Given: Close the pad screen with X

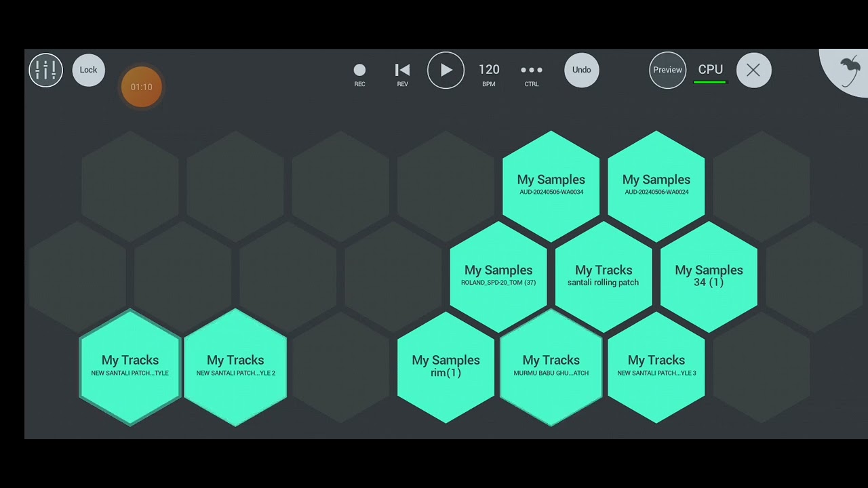Looking at the screenshot, I should pos(753,70).
